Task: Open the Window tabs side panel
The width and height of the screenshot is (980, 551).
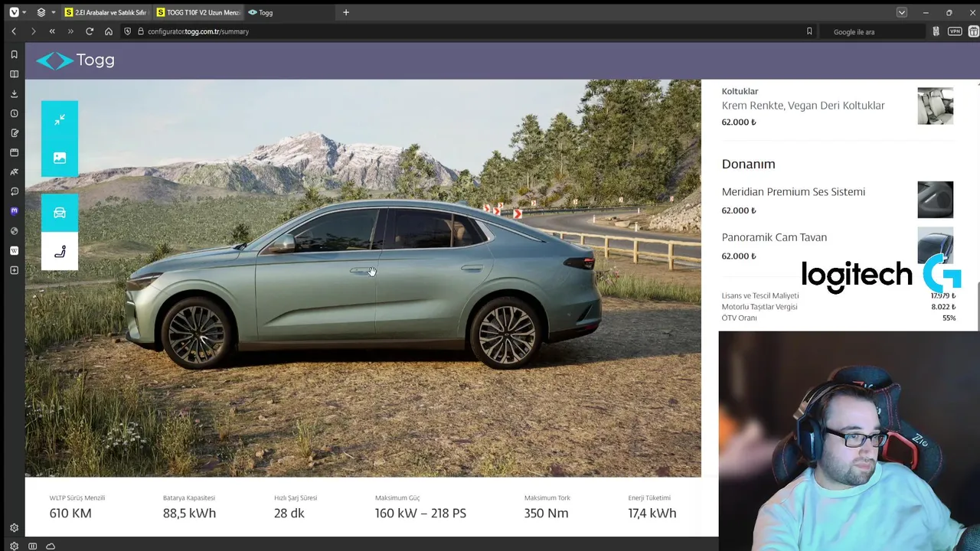Action: point(14,152)
